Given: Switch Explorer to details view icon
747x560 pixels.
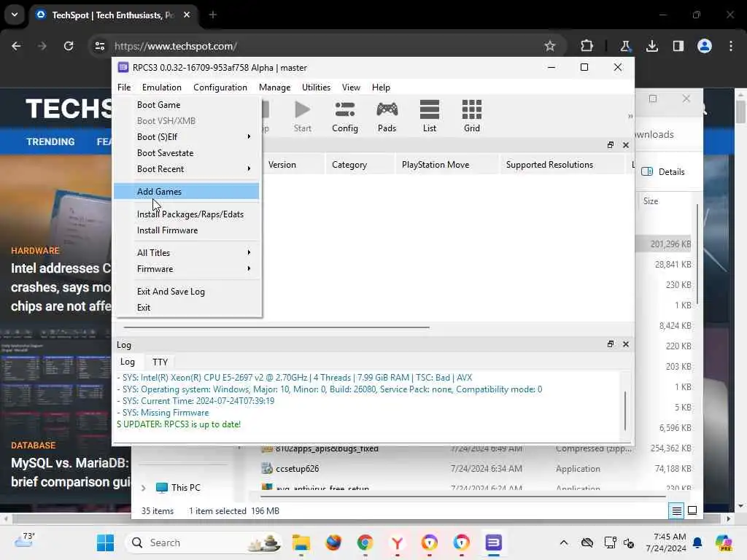Looking at the screenshot, I should pyautogui.click(x=676, y=511).
